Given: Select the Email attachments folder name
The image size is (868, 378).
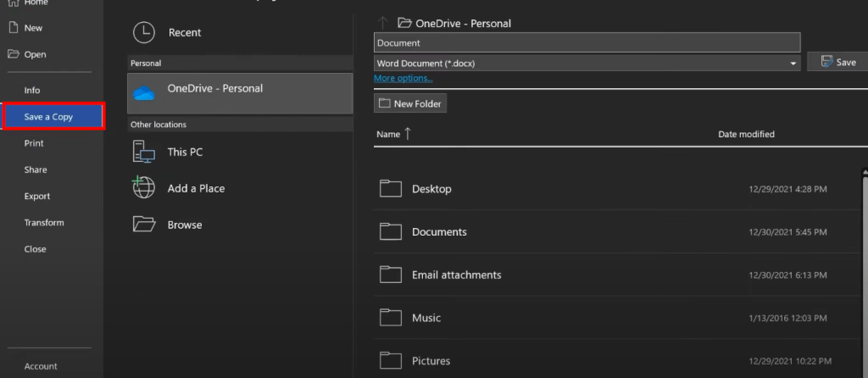Looking at the screenshot, I should (457, 275).
